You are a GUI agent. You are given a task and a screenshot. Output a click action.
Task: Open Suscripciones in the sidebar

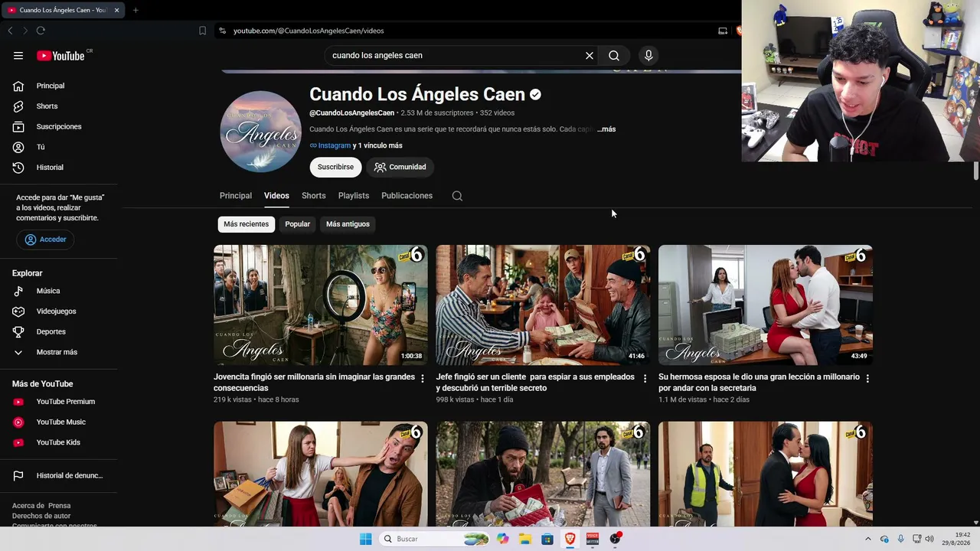59,126
